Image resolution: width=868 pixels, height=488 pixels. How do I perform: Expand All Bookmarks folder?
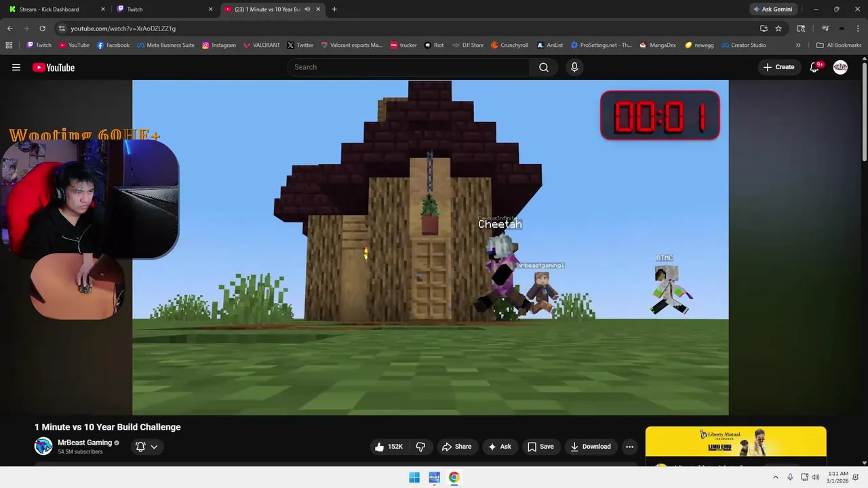(x=839, y=45)
